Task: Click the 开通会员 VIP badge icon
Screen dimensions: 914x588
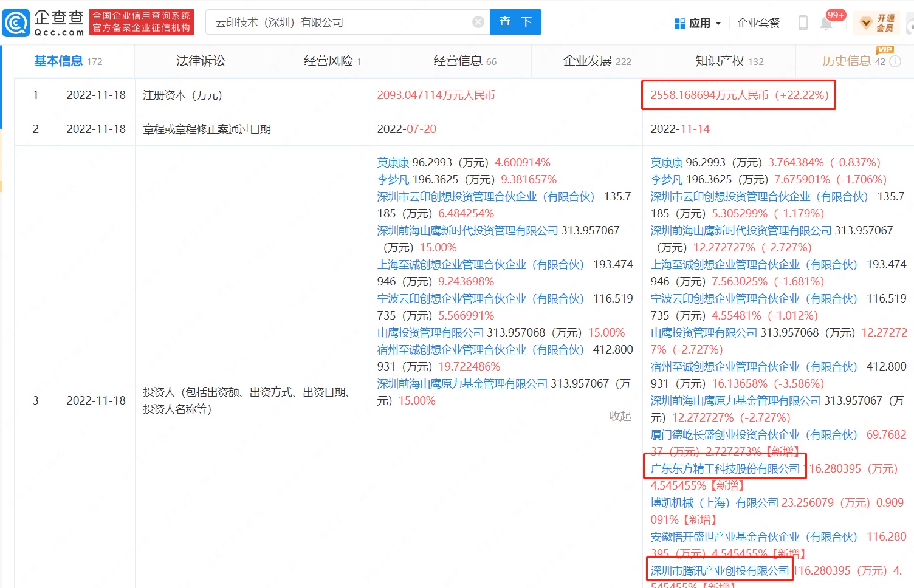Action: click(866, 23)
